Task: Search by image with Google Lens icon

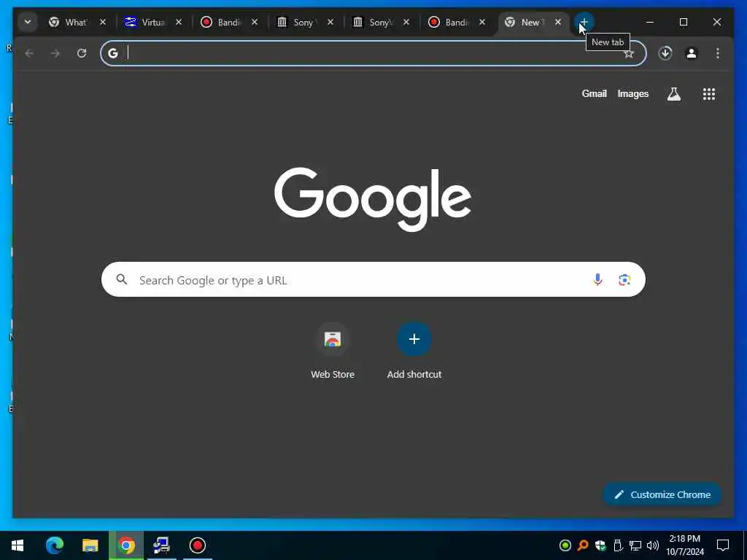Action: pos(624,279)
